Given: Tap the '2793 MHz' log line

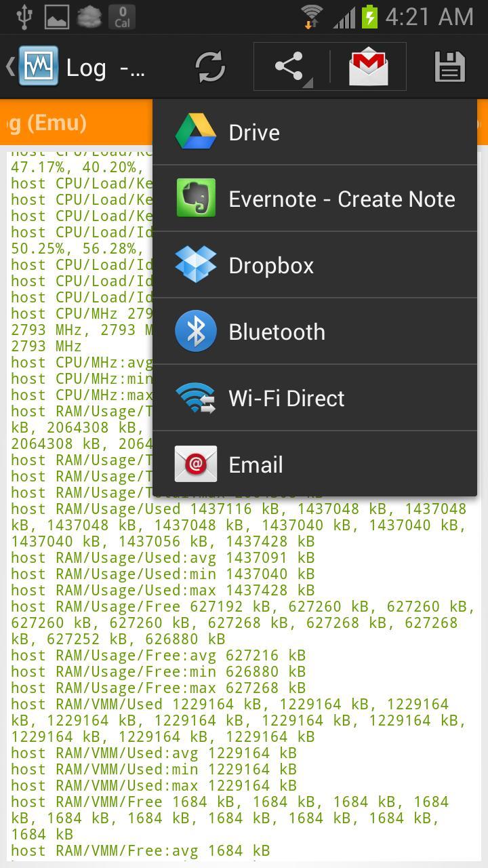Looking at the screenshot, I should tap(46, 346).
